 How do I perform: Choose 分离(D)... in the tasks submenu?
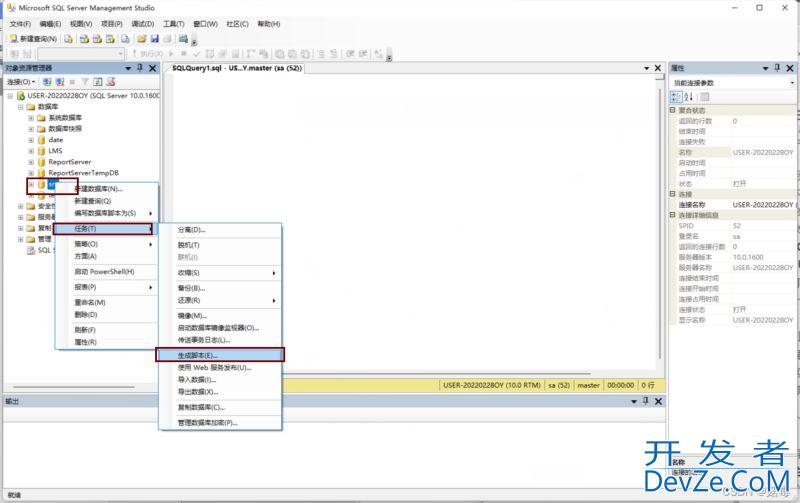(220, 230)
